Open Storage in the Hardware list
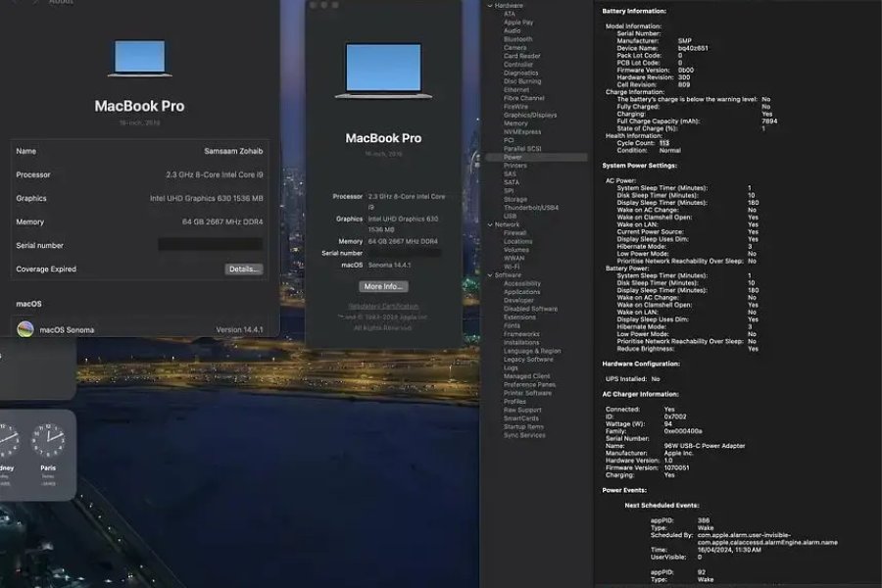The height and width of the screenshot is (588, 882). [515, 200]
